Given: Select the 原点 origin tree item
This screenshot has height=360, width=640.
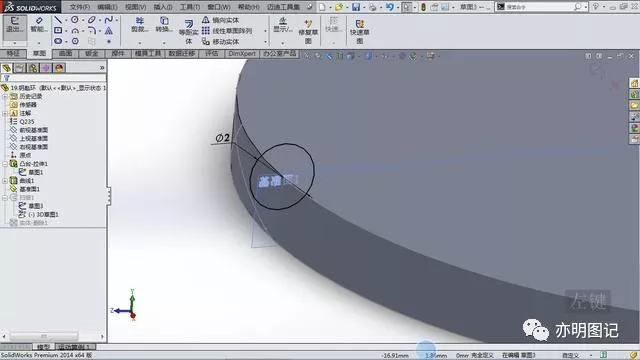Looking at the screenshot, I should pyautogui.click(x=20, y=155).
